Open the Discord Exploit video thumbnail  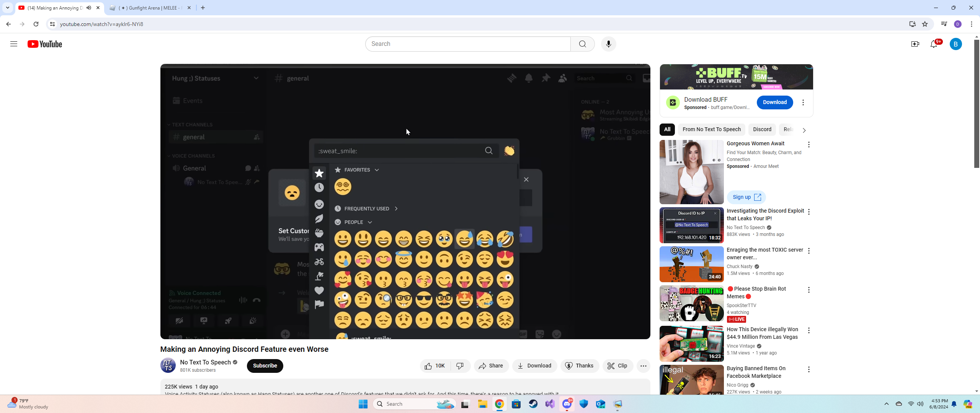(x=691, y=226)
